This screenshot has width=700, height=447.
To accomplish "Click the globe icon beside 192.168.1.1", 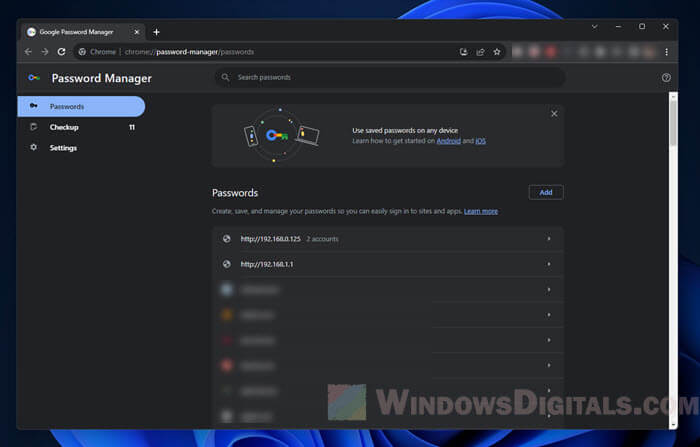I will (x=227, y=264).
